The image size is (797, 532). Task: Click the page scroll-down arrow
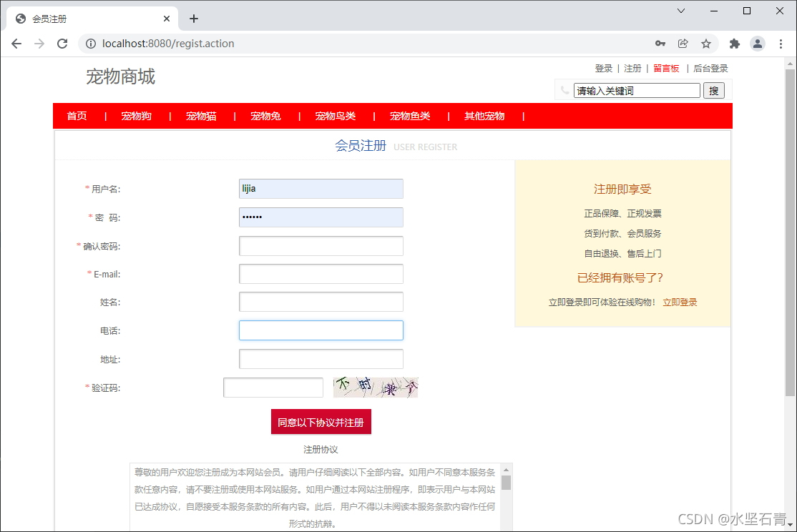click(790, 524)
